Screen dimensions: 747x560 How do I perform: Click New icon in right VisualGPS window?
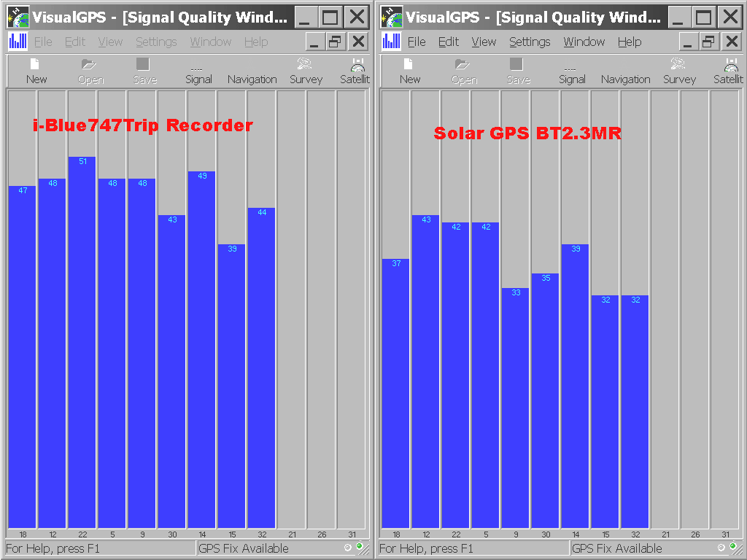pos(409,71)
